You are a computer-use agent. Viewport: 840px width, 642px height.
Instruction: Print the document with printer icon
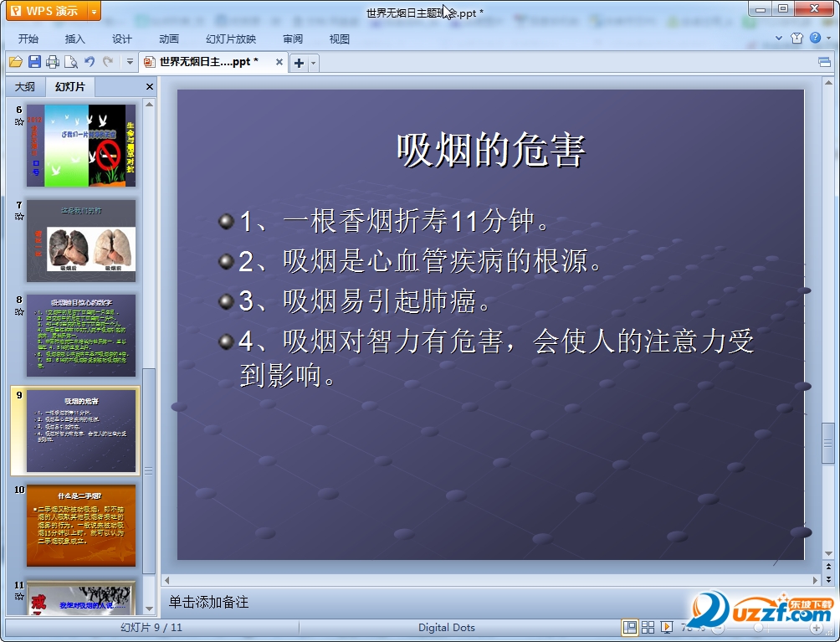[x=53, y=62]
